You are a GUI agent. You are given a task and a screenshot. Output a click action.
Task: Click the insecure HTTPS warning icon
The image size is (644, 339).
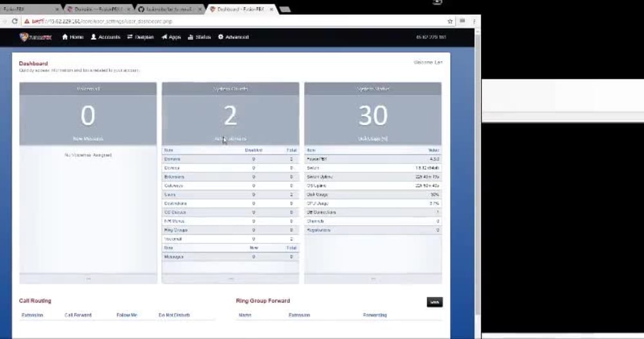(x=26, y=21)
